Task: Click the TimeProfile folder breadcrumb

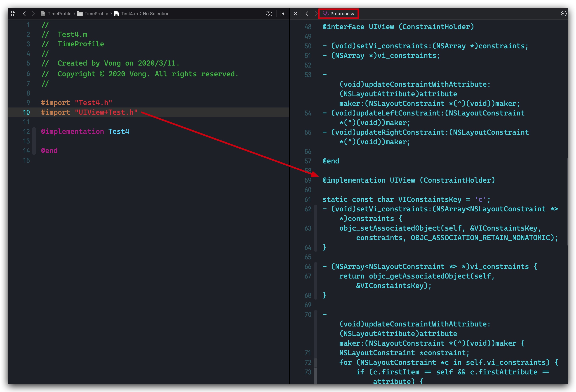Action: [96, 14]
